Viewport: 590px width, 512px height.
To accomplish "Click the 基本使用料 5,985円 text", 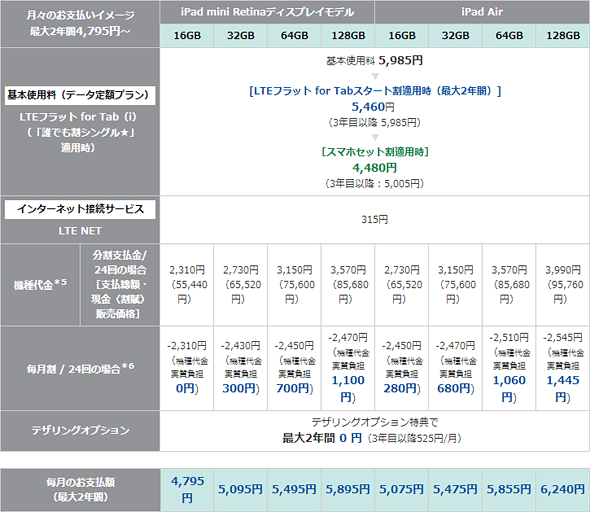I will (x=374, y=60).
